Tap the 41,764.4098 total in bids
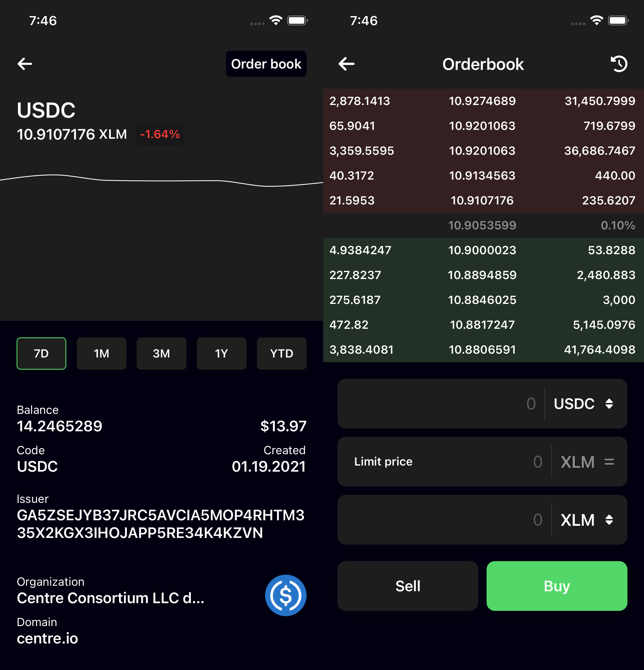The height and width of the screenshot is (670, 644). 600,350
